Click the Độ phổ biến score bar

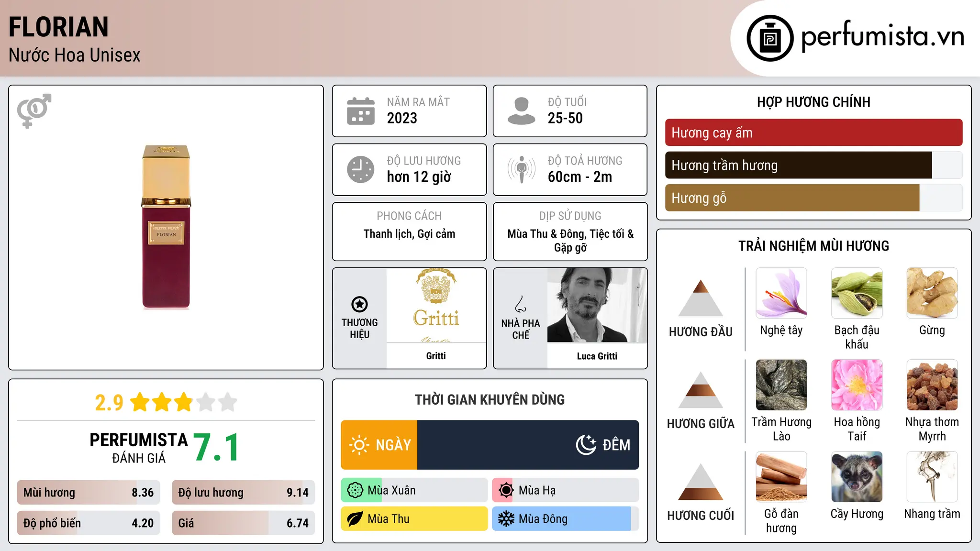click(x=89, y=523)
